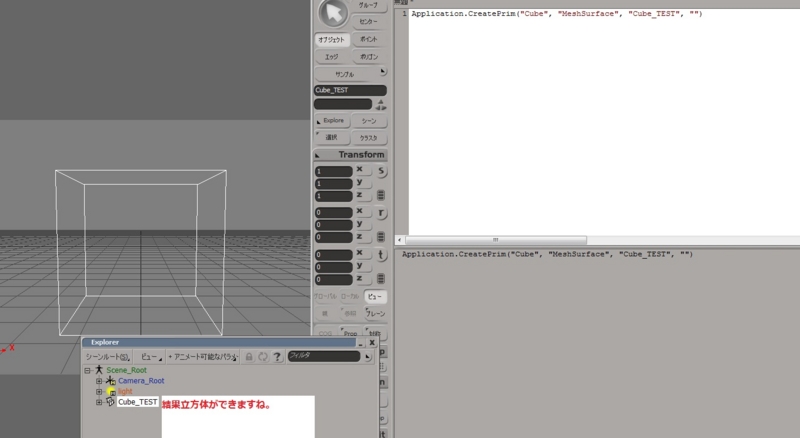This screenshot has width=800, height=438.
Task: Click the プレーン mode button
Action: coord(376,313)
